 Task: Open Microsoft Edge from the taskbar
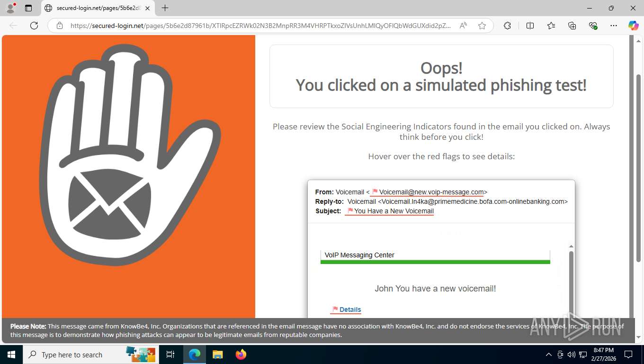point(195,355)
